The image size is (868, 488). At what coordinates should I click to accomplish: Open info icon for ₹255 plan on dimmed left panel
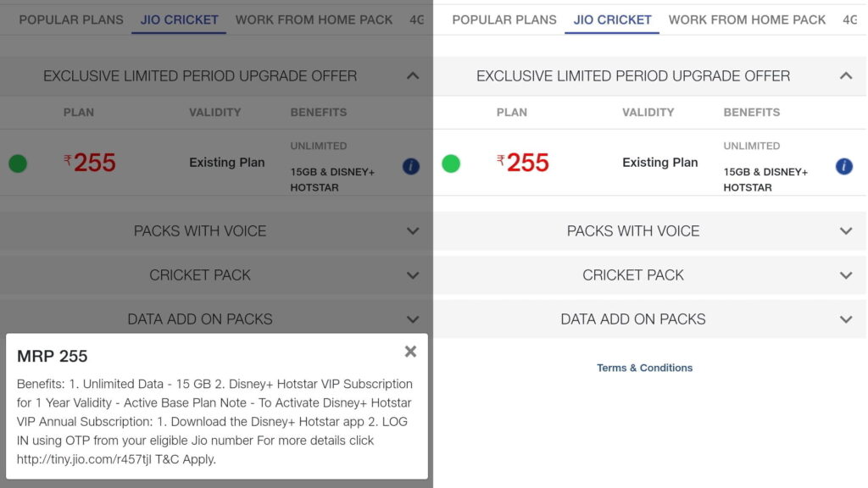(411, 166)
